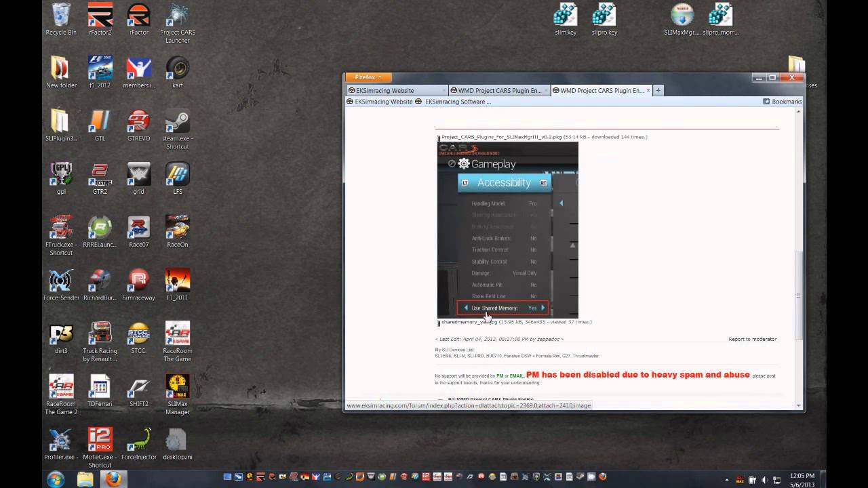The image size is (868, 488).
Task: Open the FTruck.exe shortcut
Action: point(61,235)
